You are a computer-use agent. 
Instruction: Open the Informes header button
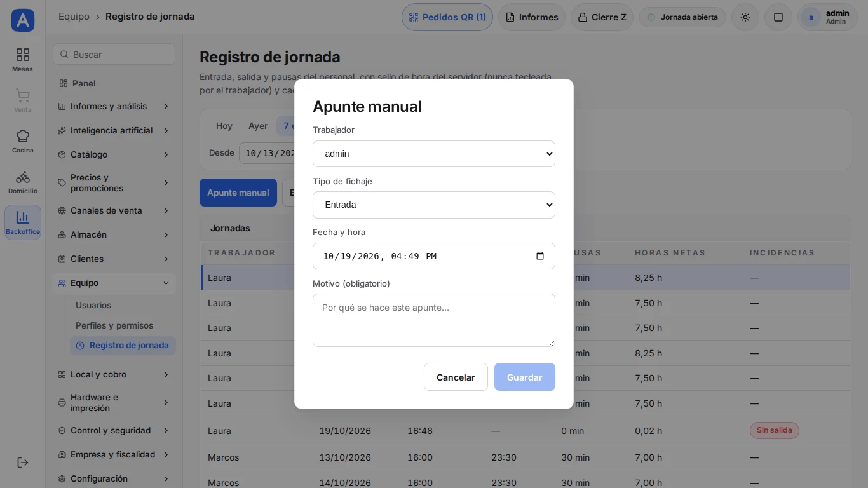coord(532,17)
